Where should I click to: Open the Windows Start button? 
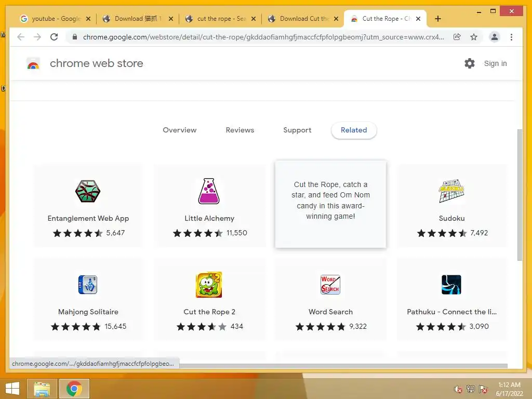tap(12, 389)
